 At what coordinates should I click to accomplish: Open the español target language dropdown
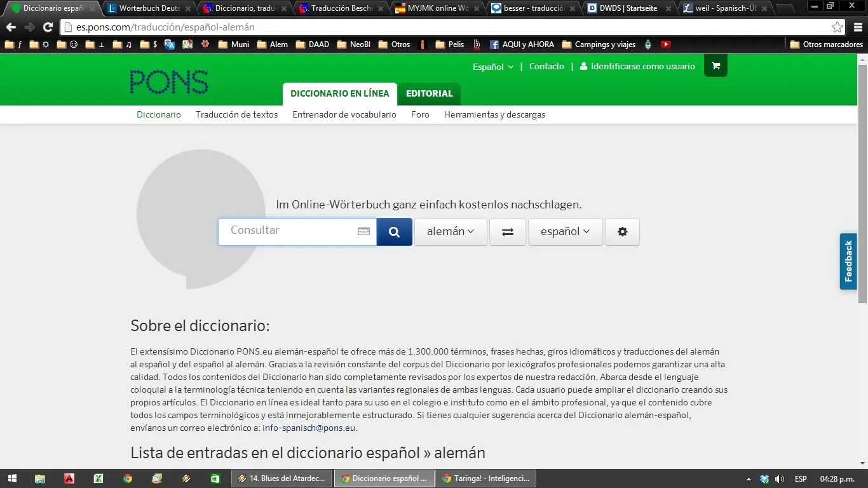[x=565, y=232]
